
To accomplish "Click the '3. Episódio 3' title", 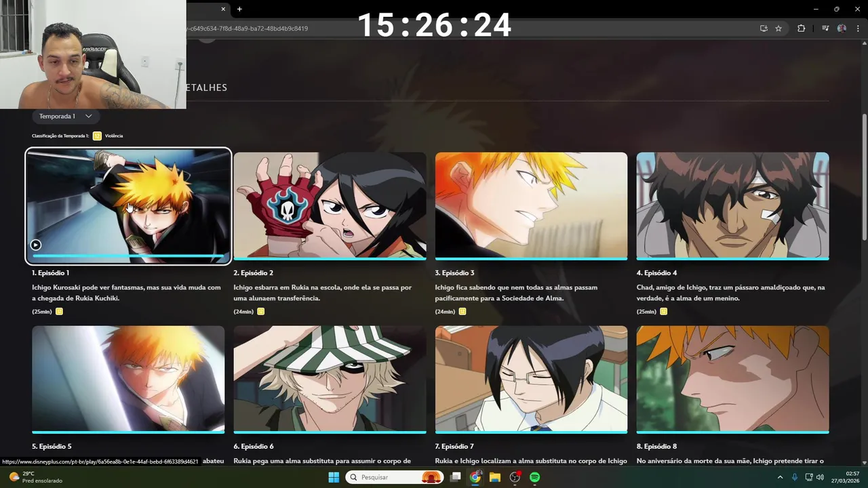I will (x=454, y=272).
